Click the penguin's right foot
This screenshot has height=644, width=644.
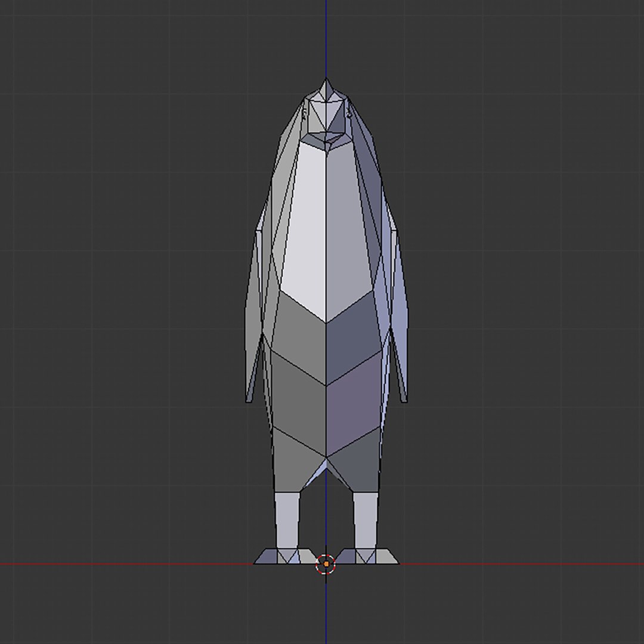(367, 556)
